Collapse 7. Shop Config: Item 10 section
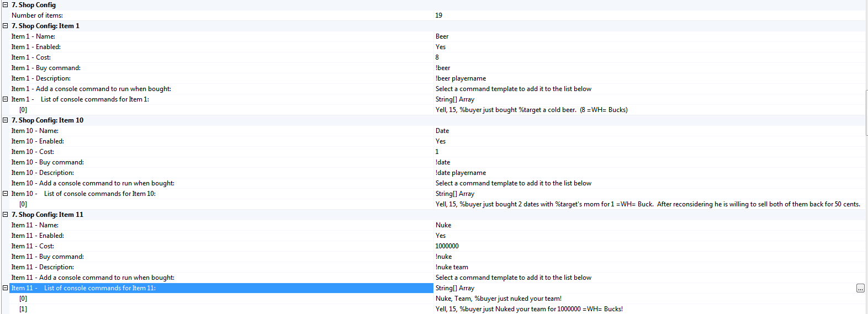Viewport: 868px width, 314px height. click(5, 120)
